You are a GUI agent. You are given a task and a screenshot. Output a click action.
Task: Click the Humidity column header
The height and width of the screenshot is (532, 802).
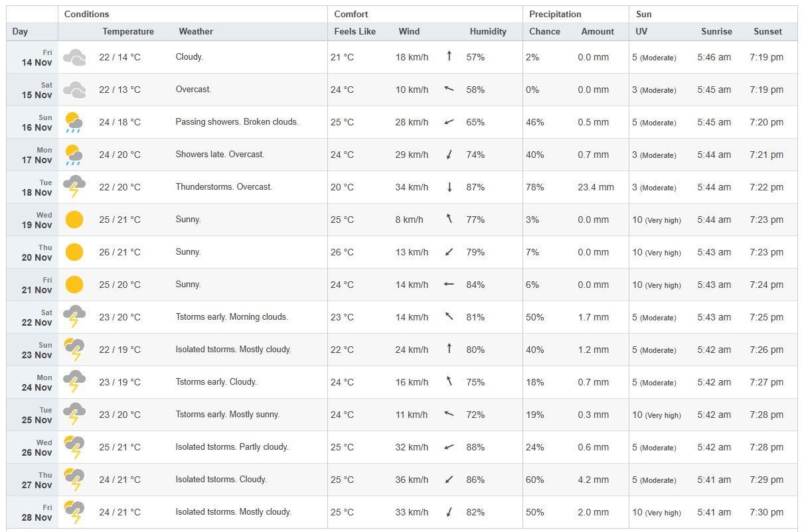coord(488,31)
